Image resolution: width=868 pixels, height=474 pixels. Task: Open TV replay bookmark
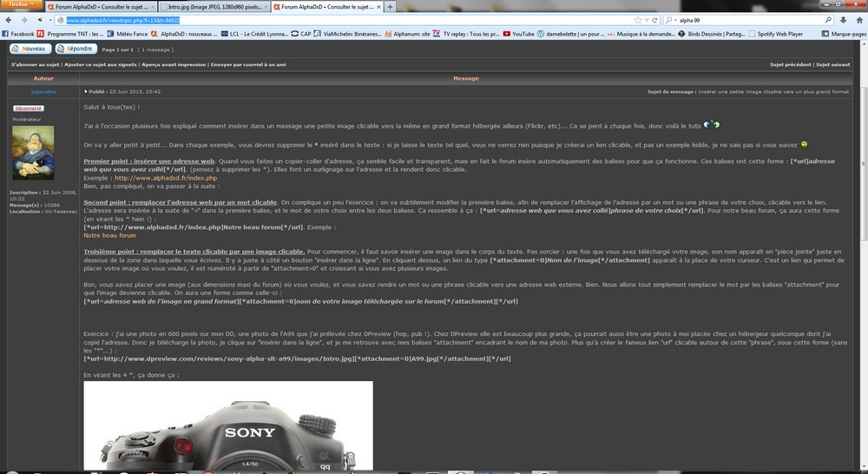click(466, 34)
